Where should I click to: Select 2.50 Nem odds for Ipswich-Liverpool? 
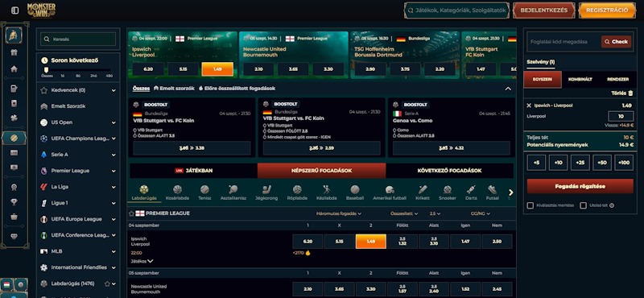(x=497, y=242)
